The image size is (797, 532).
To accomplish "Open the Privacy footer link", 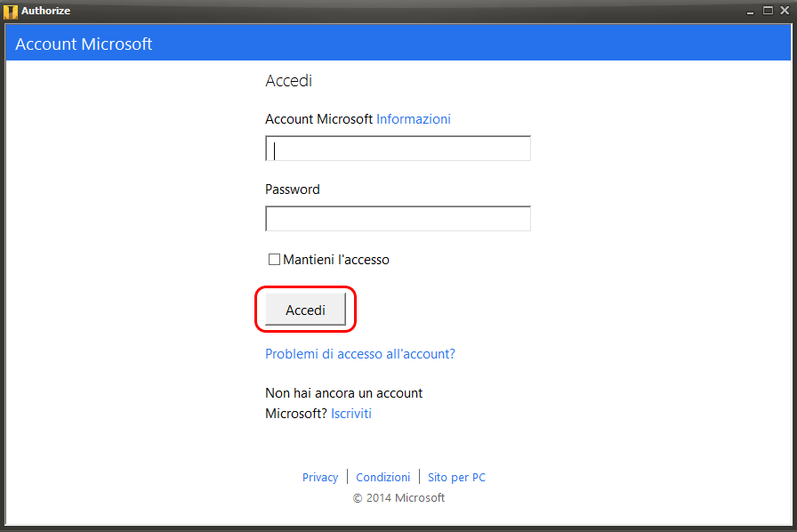I will [x=320, y=477].
